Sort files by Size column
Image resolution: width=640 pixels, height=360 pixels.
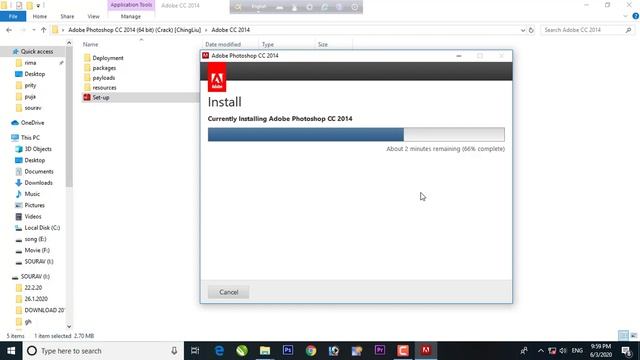pos(323,44)
